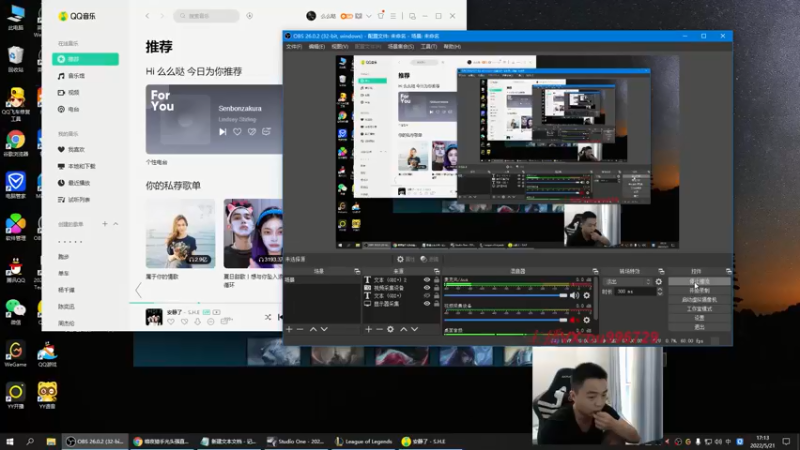Open OBS 工具(T) menu
800x450 pixels.
429,46
